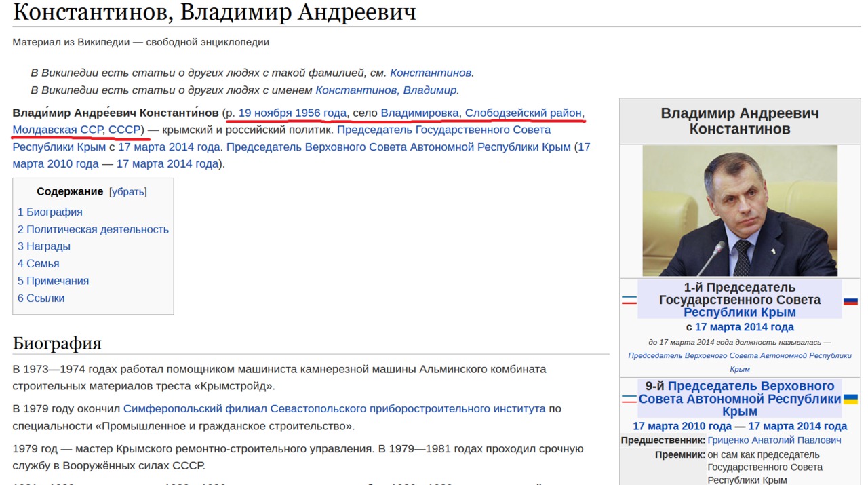The height and width of the screenshot is (485, 868).
Task: Open the 17 марта 2010 года infobox link
Action: click(x=682, y=426)
